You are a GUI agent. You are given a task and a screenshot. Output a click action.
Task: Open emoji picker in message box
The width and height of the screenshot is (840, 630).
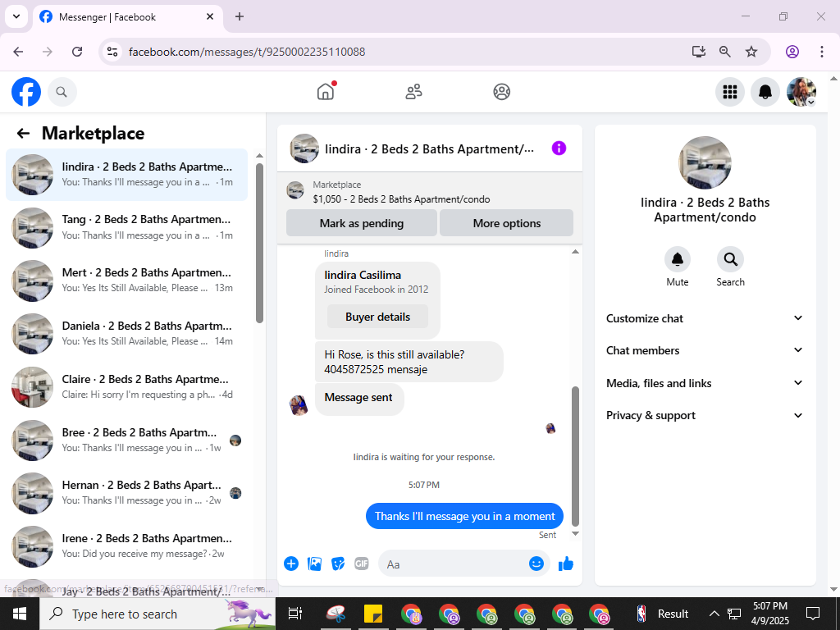click(x=536, y=564)
